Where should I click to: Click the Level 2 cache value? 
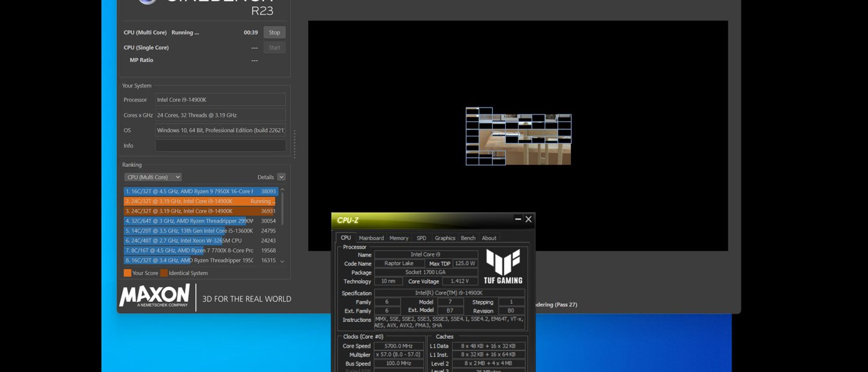click(x=489, y=364)
